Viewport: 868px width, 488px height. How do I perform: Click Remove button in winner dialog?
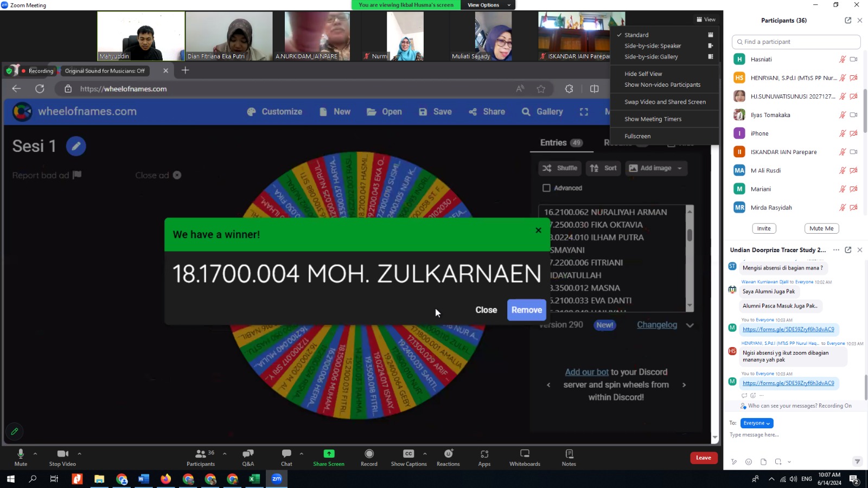point(526,310)
